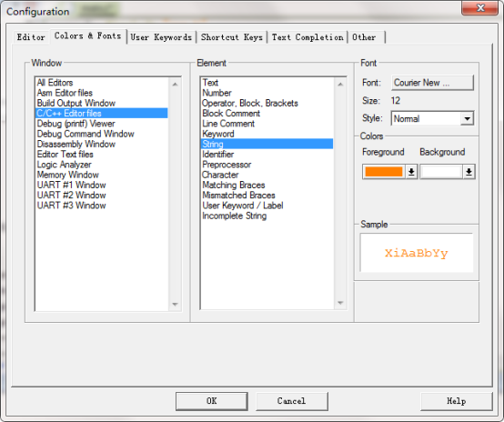
Task: Select Mismatched Braces element
Action: pos(267,196)
